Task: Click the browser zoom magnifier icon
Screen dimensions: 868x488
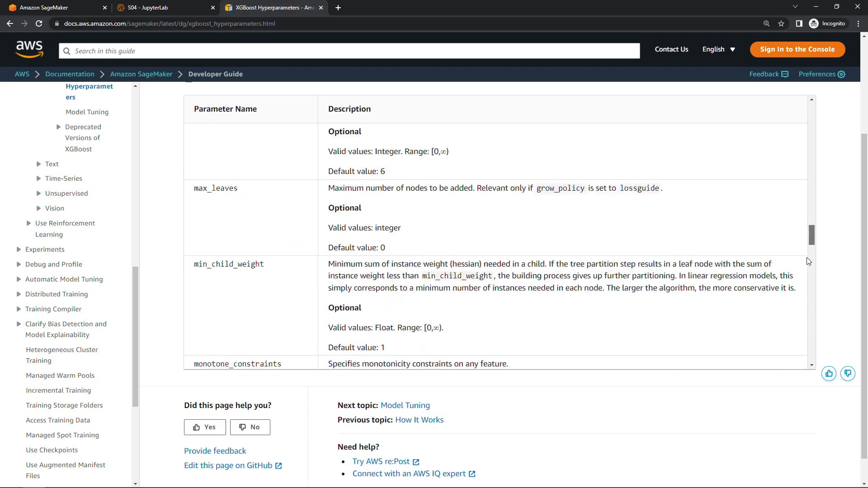Action: [766, 23]
